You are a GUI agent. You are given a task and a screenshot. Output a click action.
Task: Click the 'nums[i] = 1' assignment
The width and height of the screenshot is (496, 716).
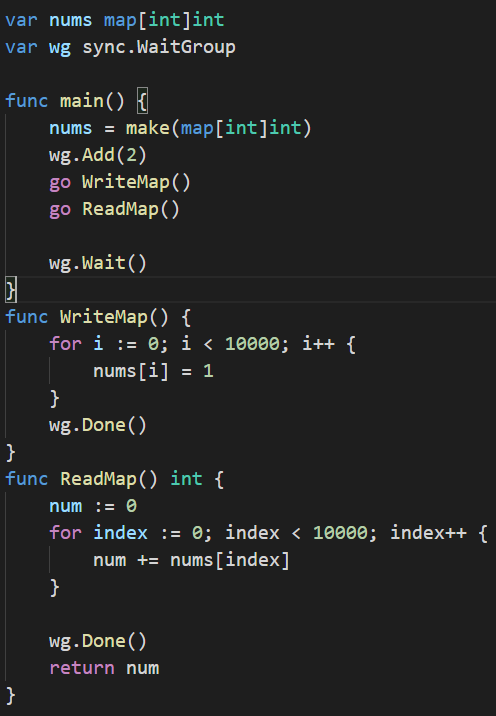[x=153, y=371]
